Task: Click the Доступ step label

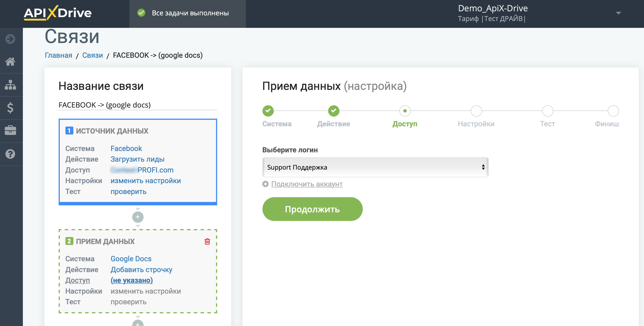Action: pos(405,124)
